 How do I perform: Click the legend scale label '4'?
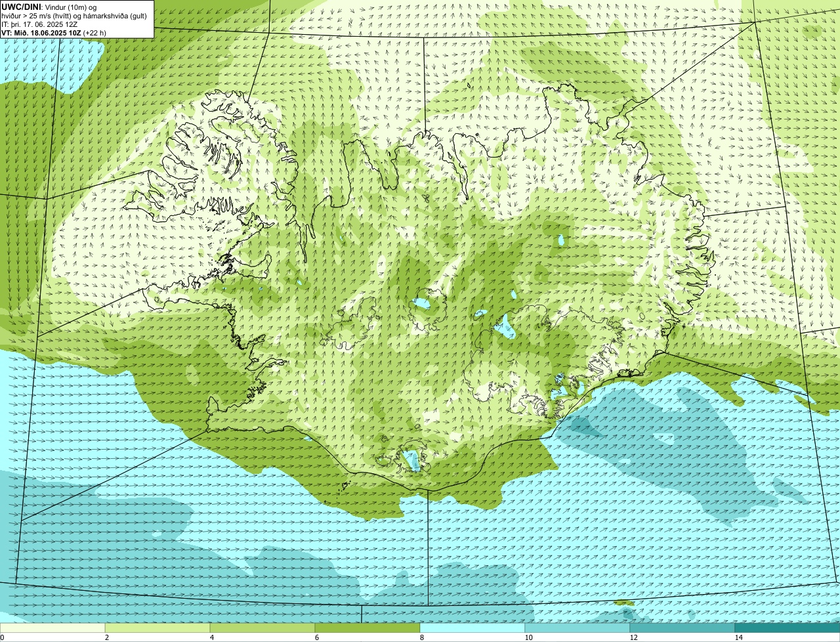[211, 637]
